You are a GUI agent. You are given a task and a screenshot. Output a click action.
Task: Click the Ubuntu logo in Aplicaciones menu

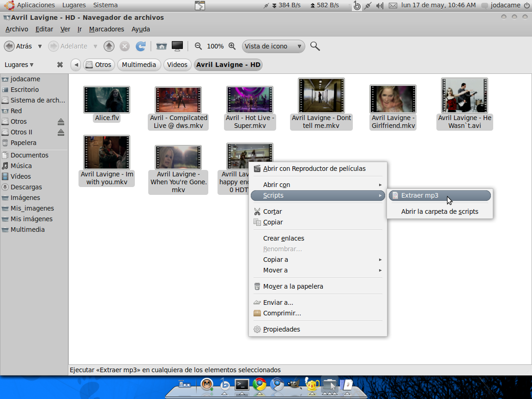[x=10, y=5]
